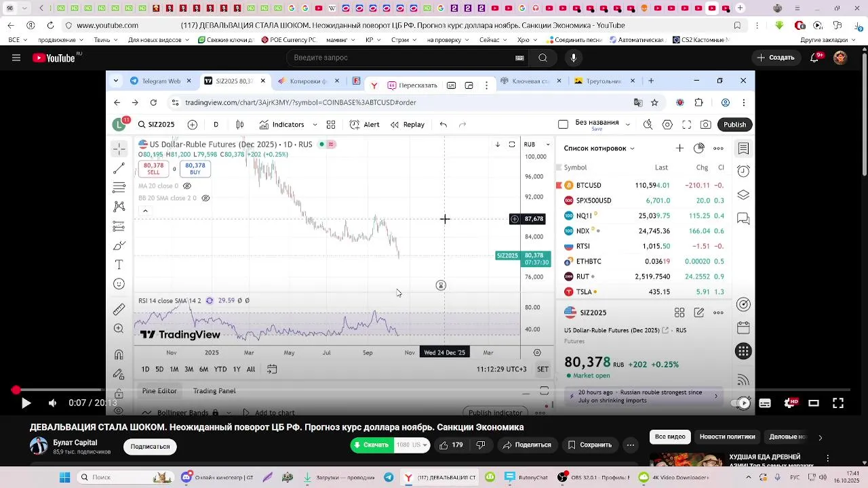Select the zoom-in tool
This screenshot has height=488, width=868.
[119, 329]
